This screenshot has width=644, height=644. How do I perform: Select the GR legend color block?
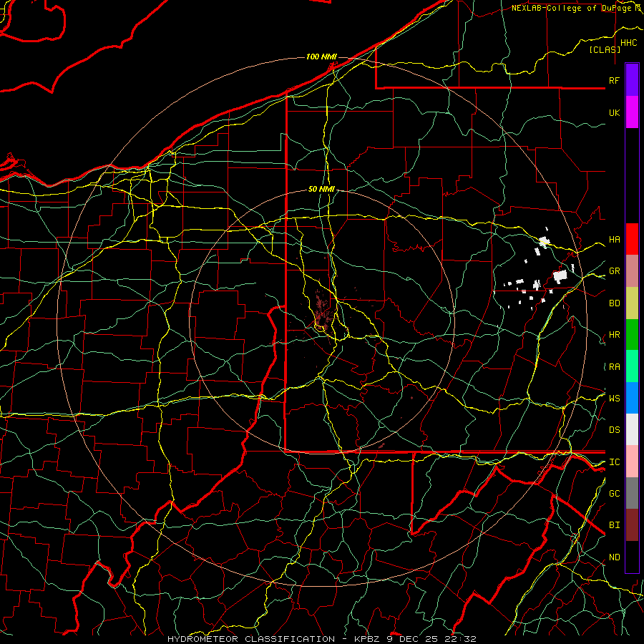632,270
